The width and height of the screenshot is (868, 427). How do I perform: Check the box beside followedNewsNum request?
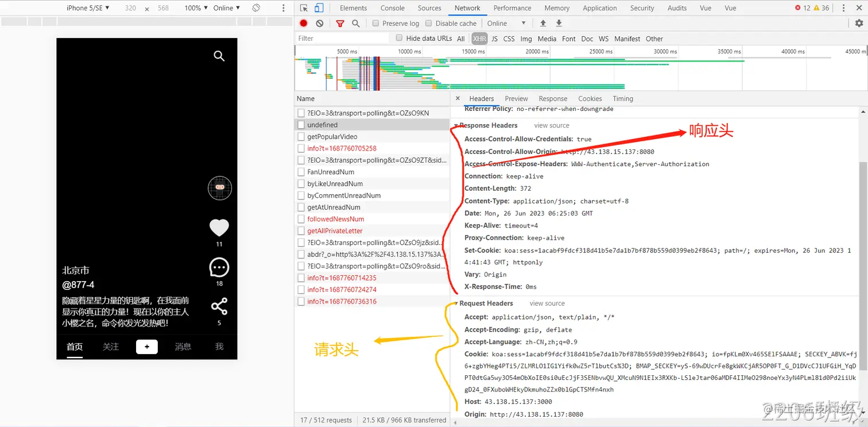pos(301,219)
